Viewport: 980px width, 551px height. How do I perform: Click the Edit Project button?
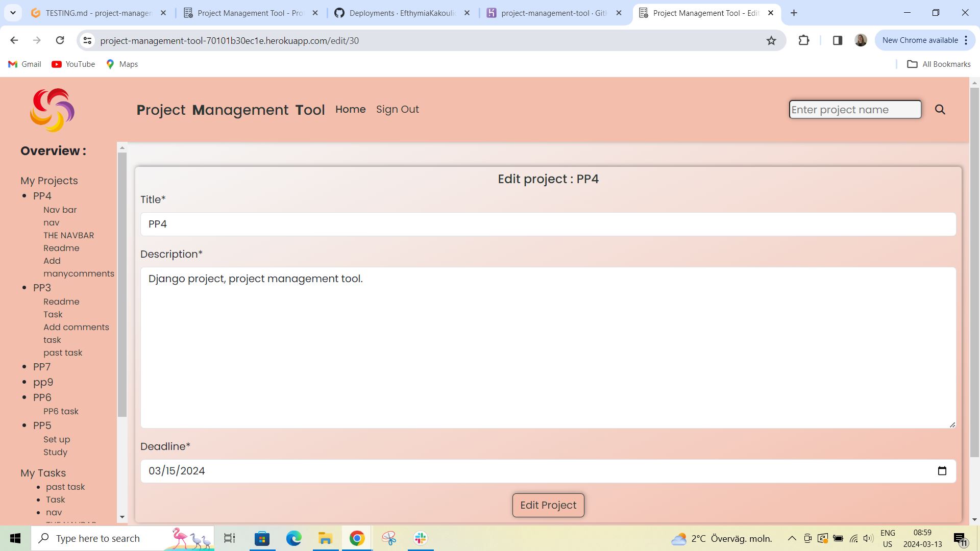coord(548,505)
